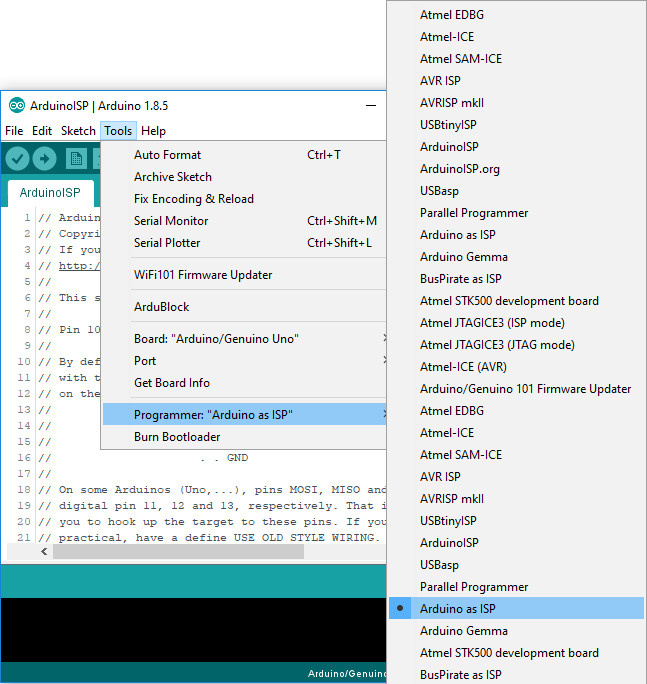Image resolution: width=647 pixels, height=684 pixels.
Task: Open the Serial Plotter
Action: (245, 243)
